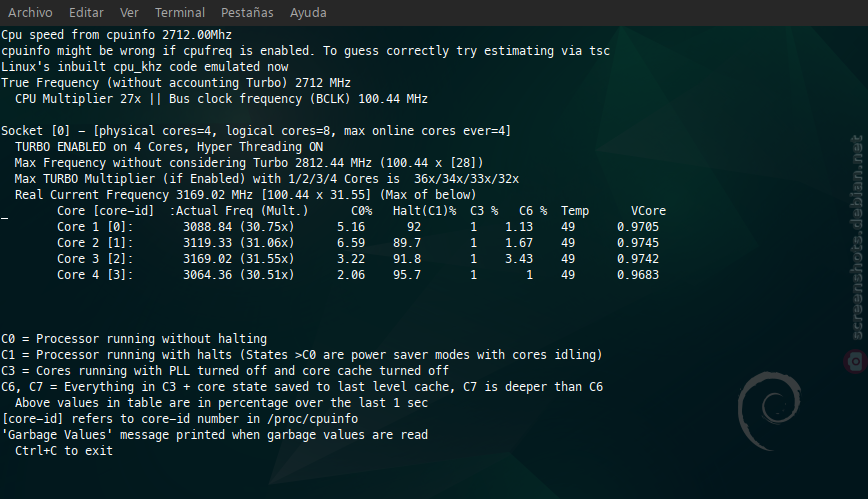Screen dimensions: 868x499
Task: Click the C6 % value '3.43'
Action: tap(519, 259)
